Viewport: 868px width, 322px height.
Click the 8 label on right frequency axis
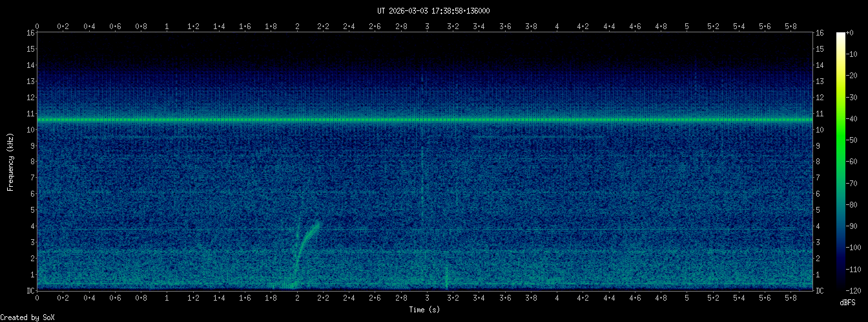[x=820, y=162]
